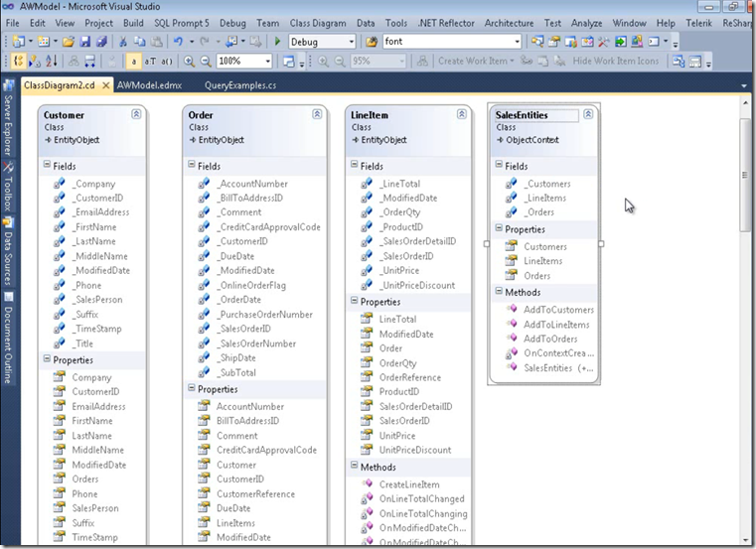The image size is (756, 549).
Task: Open the Data Sources side panel
Action: click(8, 252)
